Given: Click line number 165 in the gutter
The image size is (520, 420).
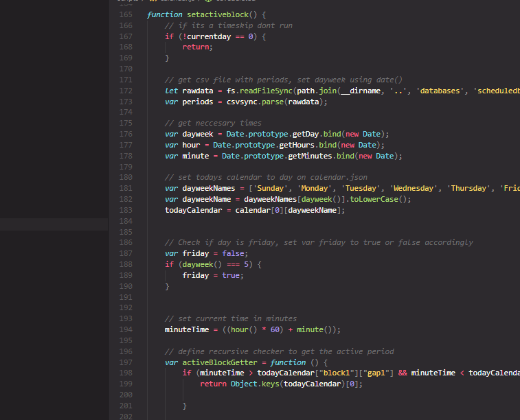Looking at the screenshot, I should [126, 14].
